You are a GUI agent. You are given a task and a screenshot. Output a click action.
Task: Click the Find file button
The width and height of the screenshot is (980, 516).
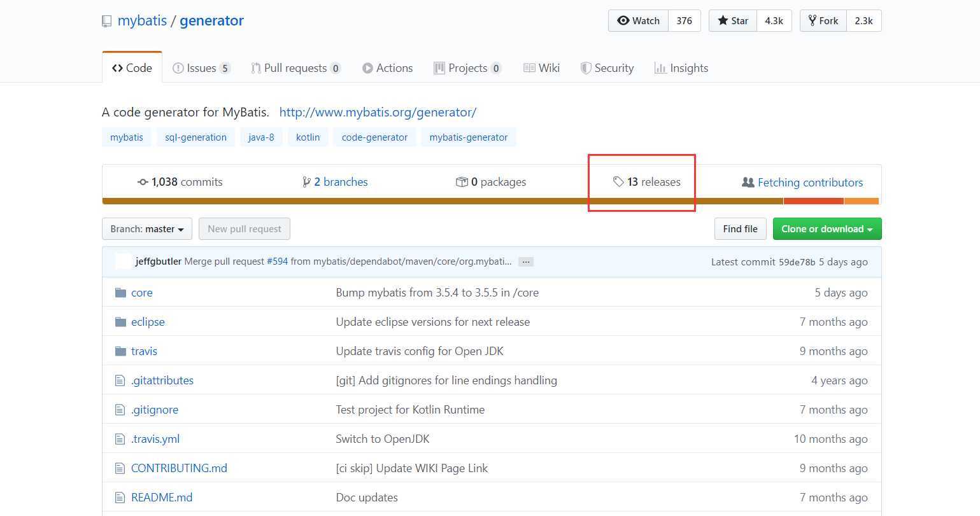pos(741,229)
